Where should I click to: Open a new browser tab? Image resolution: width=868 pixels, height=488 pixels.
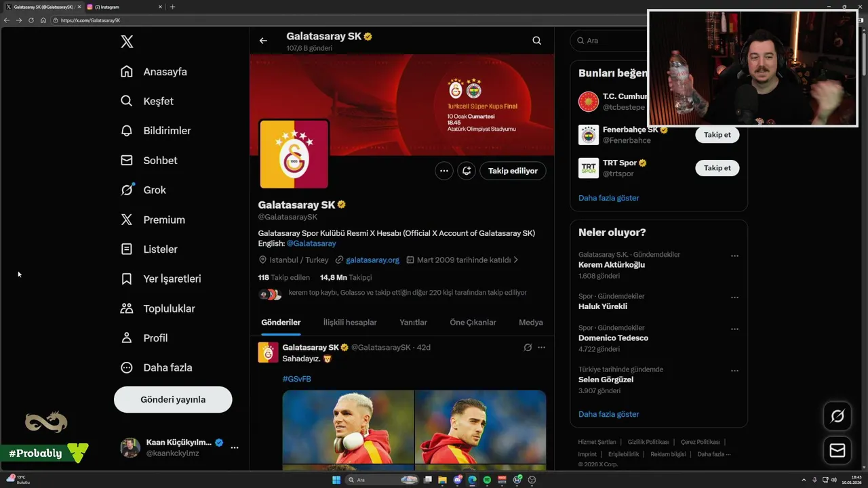tap(172, 7)
